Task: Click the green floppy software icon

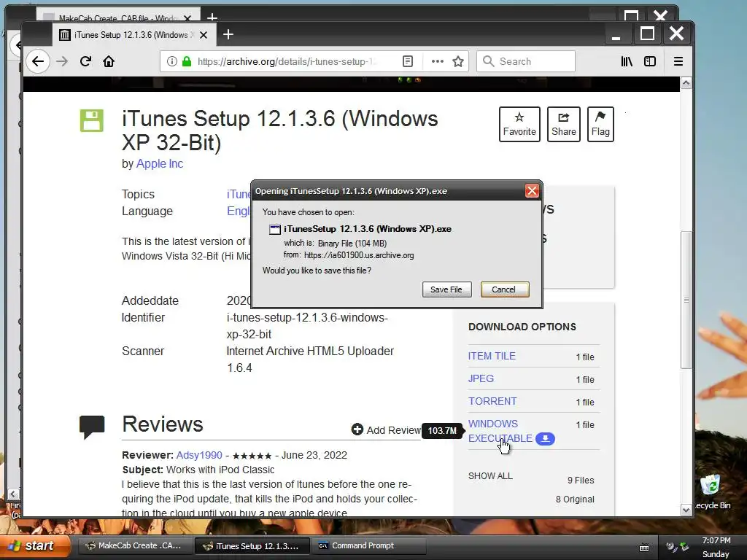Action: coord(91,120)
